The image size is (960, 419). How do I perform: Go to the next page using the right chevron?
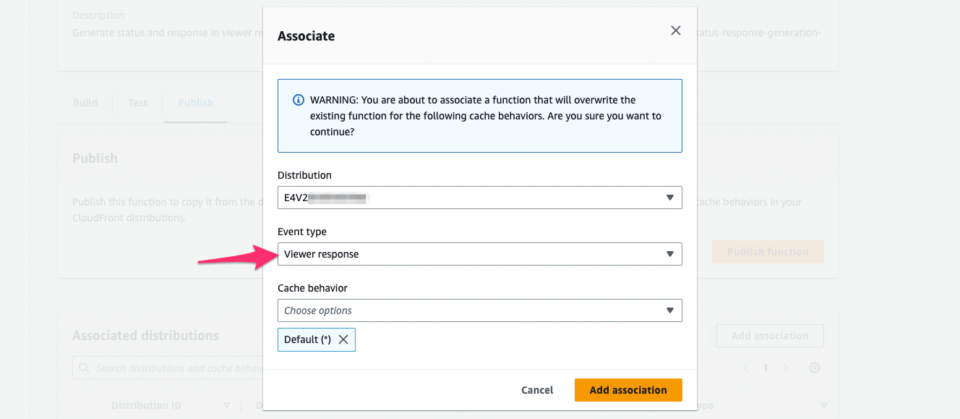tap(786, 368)
